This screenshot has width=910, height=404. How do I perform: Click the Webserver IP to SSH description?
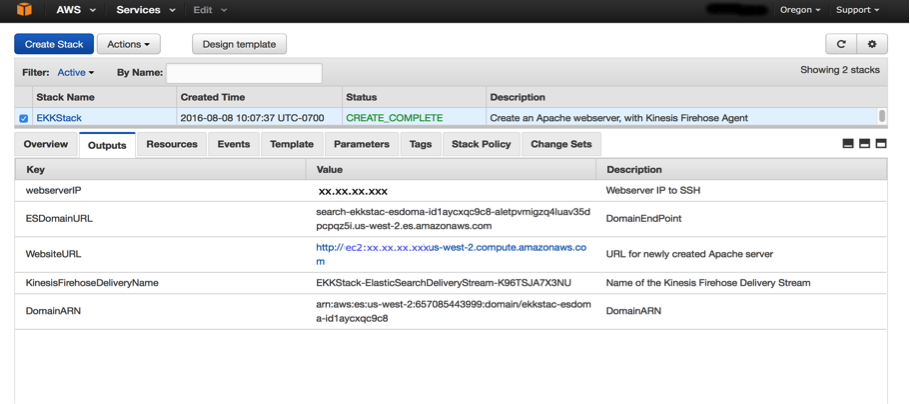pyautogui.click(x=652, y=190)
